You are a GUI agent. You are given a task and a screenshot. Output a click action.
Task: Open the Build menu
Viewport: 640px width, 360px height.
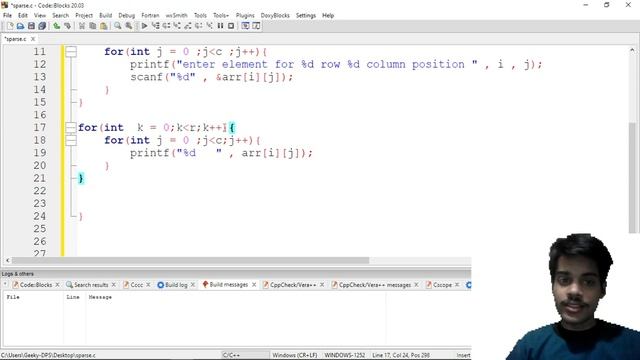coord(105,15)
